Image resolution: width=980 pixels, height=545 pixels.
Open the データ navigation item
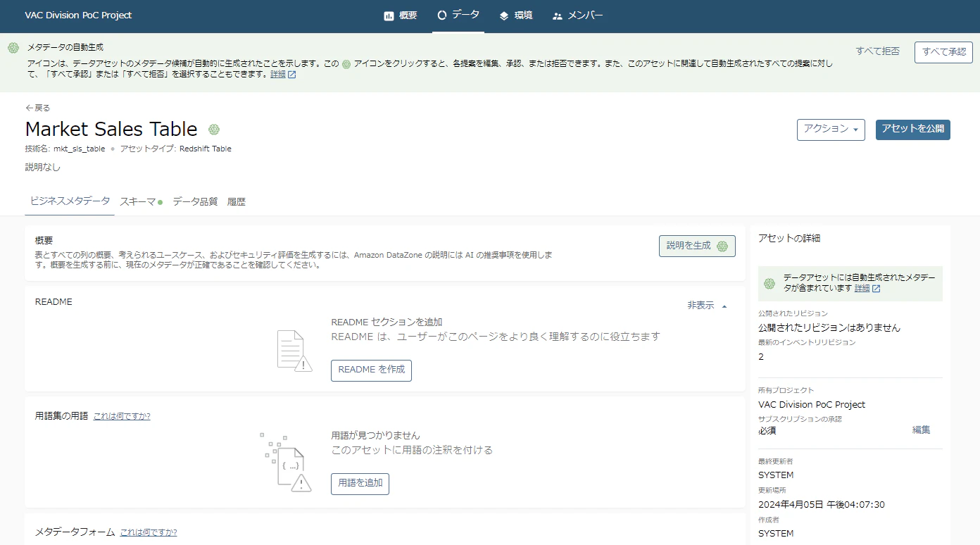point(458,15)
